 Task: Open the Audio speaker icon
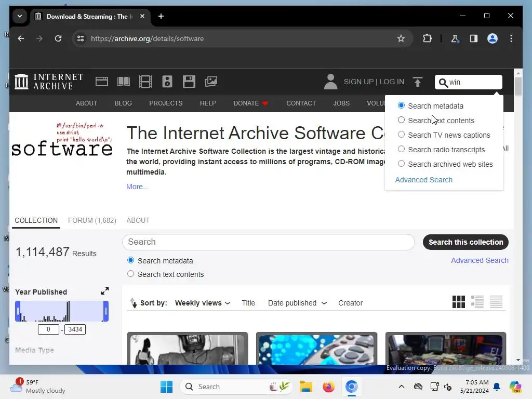tap(167, 82)
